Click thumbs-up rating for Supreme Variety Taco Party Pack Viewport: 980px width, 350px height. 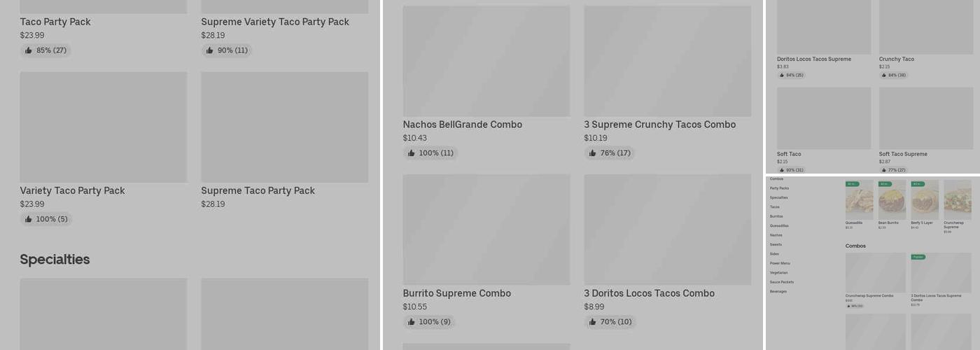tap(210, 50)
